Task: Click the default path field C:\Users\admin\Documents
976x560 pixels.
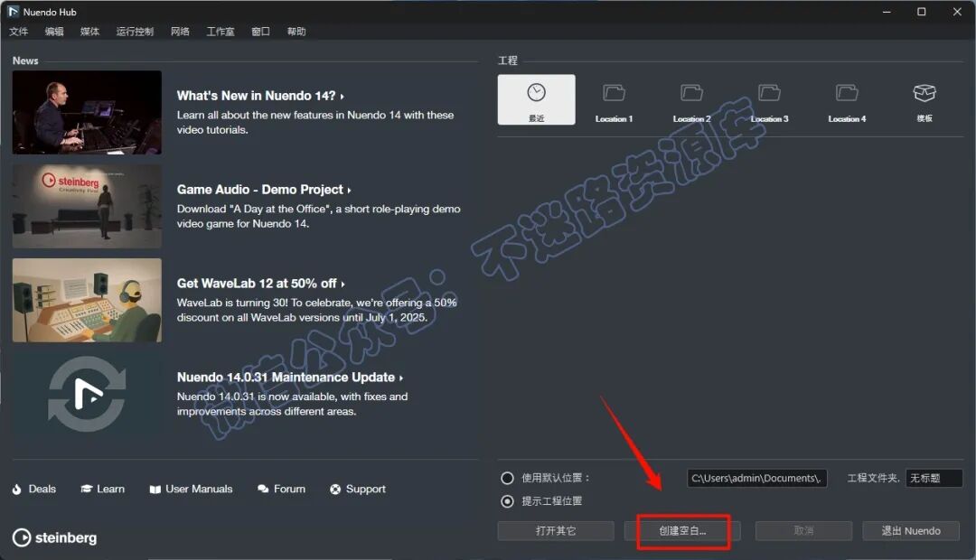Action: [x=757, y=478]
